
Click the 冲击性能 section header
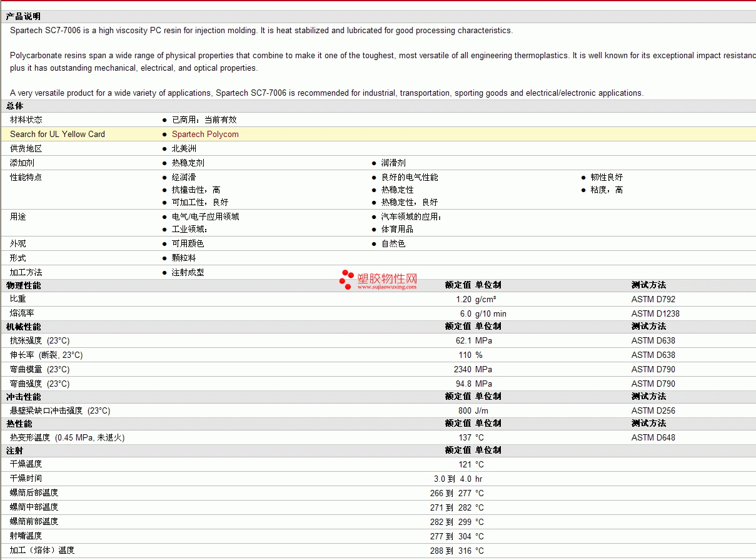(23, 397)
